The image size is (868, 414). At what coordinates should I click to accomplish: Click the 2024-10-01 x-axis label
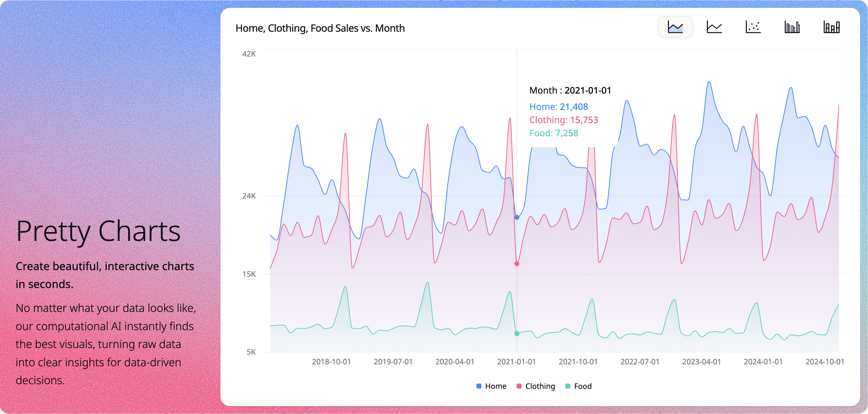(825, 362)
